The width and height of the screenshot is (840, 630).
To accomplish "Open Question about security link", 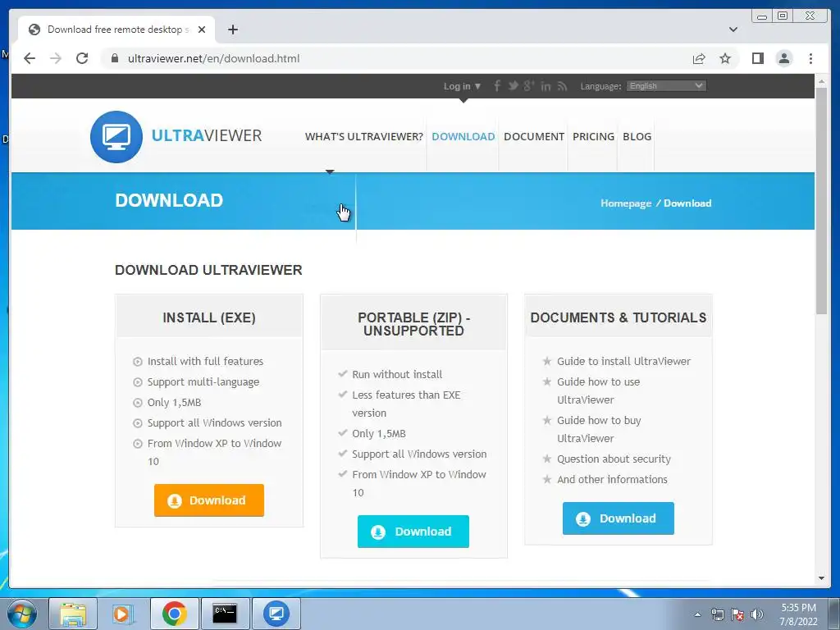I will [x=614, y=459].
